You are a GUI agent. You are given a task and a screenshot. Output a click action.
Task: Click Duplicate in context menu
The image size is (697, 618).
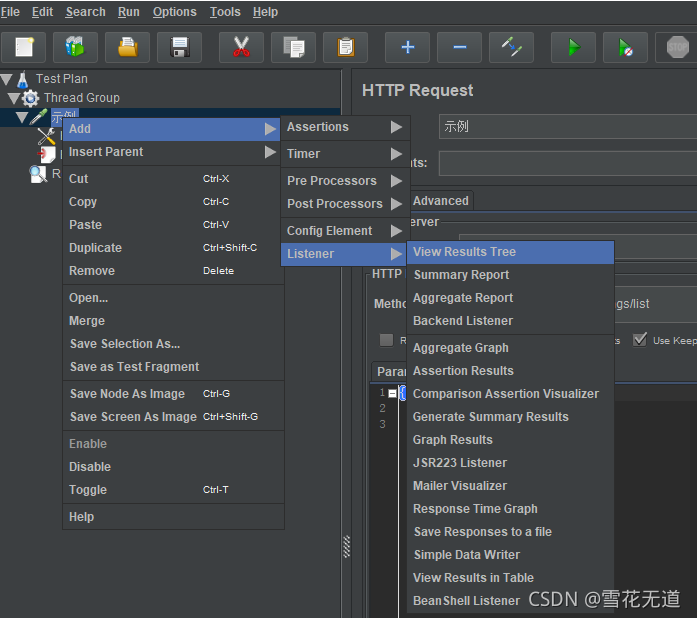click(x=173, y=248)
